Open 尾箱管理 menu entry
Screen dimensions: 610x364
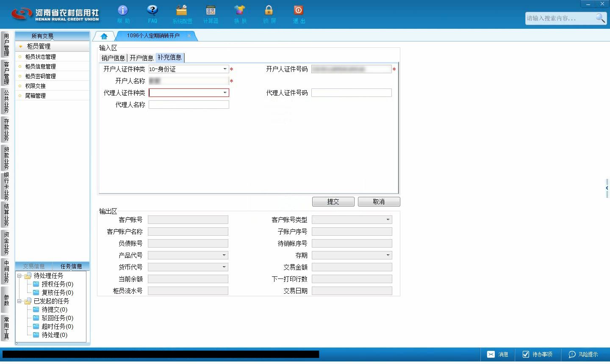pos(53,96)
